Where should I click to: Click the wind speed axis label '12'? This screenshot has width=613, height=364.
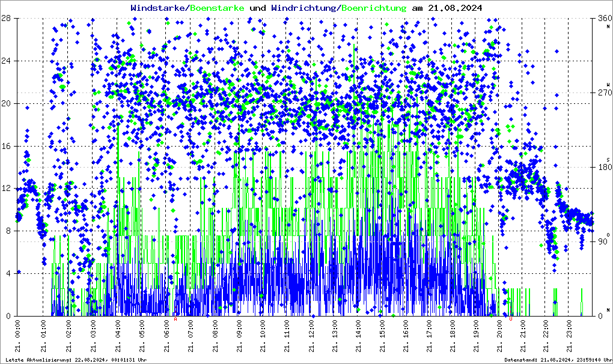click(x=6, y=188)
